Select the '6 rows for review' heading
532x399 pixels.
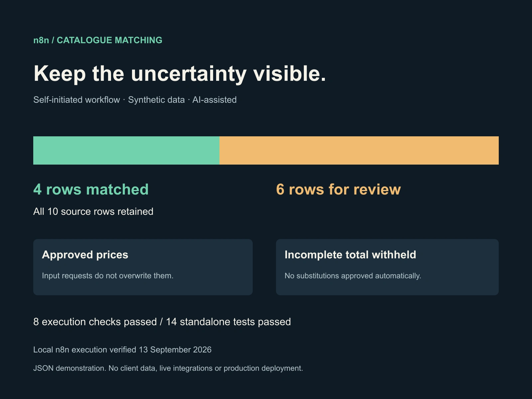tap(338, 190)
